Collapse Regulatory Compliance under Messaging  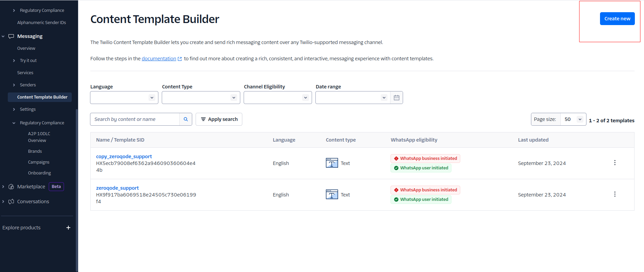(x=14, y=123)
